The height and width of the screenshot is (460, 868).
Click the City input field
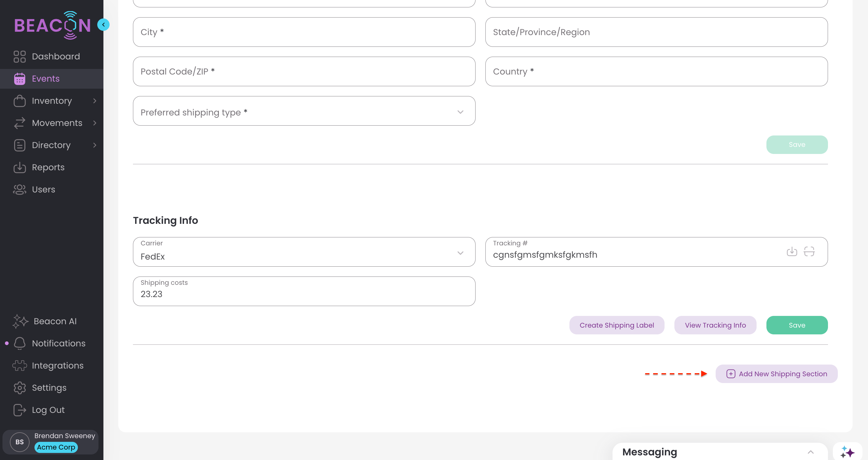304,32
